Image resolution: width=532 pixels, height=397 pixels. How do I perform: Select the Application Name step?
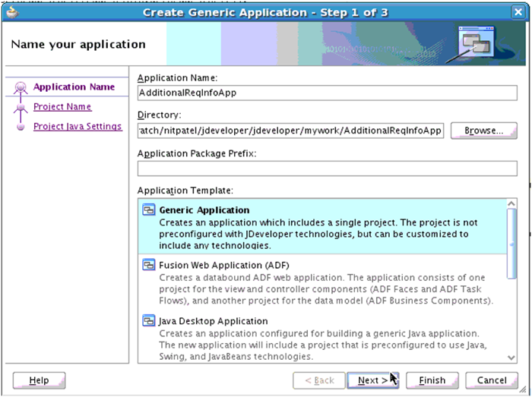tap(74, 87)
